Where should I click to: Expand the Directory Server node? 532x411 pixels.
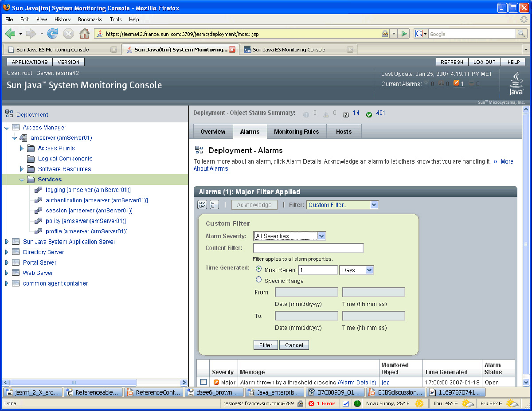pos(7,252)
